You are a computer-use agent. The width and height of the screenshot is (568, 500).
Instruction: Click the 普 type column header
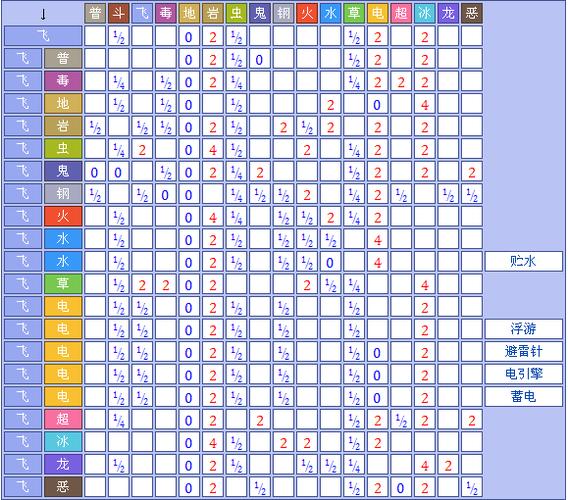click(x=95, y=13)
